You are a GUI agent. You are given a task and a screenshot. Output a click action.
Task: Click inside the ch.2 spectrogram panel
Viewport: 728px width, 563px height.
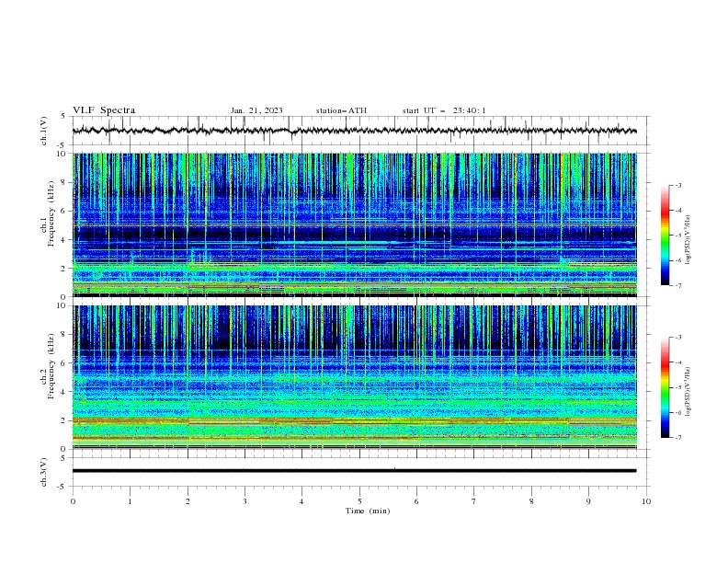(x=354, y=377)
